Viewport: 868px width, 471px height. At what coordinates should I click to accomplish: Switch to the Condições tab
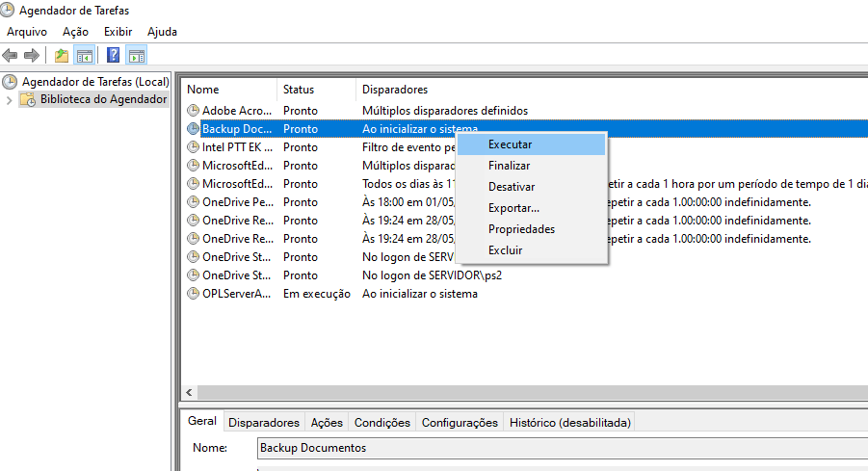pyautogui.click(x=381, y=423)
